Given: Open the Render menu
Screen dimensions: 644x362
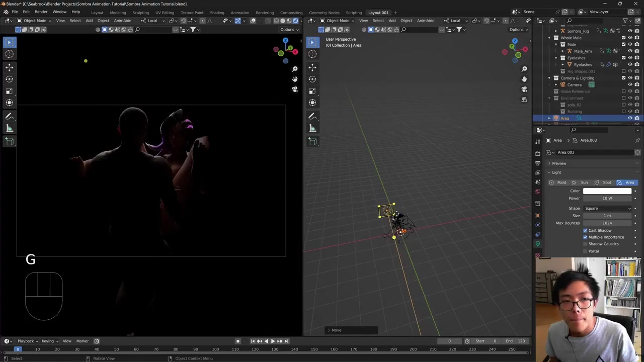Looking at the screenshot, I should (41, 12).
